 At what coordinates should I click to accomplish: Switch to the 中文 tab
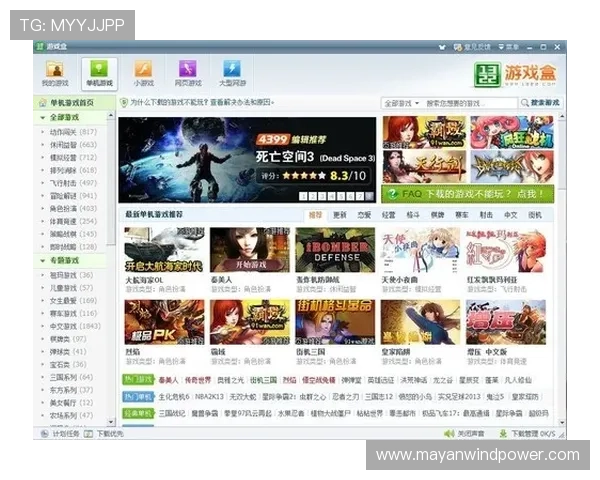511,215
